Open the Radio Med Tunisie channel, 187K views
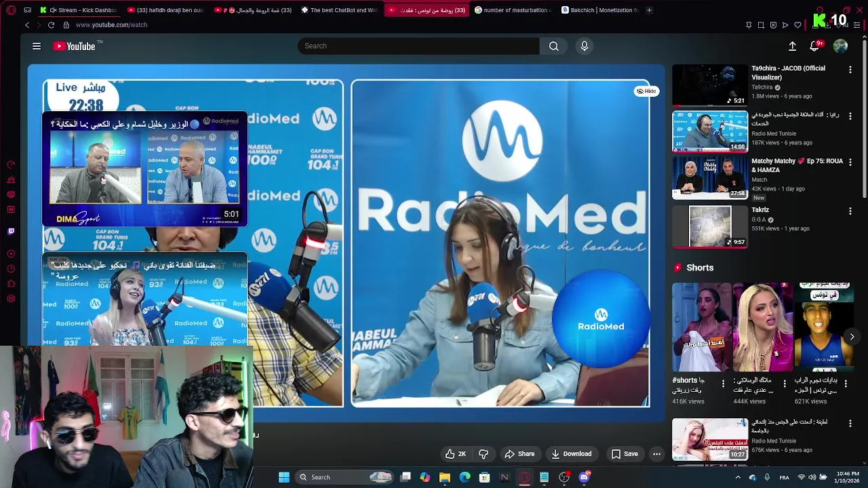 (774, 134)
